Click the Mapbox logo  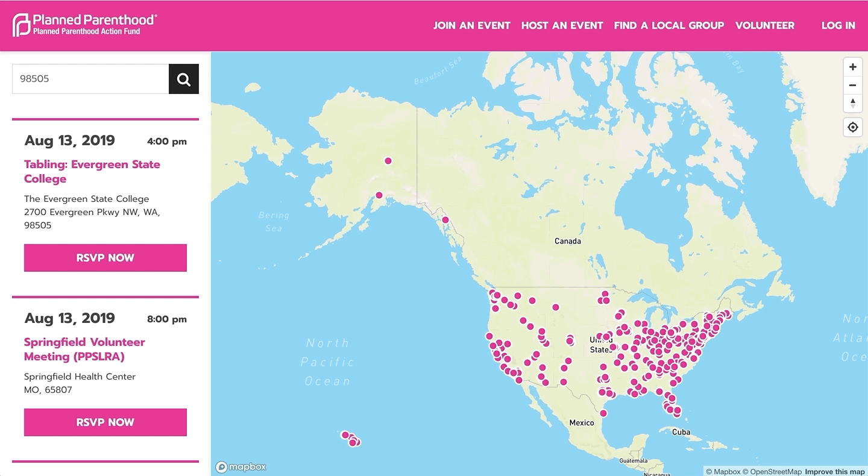click(x=241, y=467)
